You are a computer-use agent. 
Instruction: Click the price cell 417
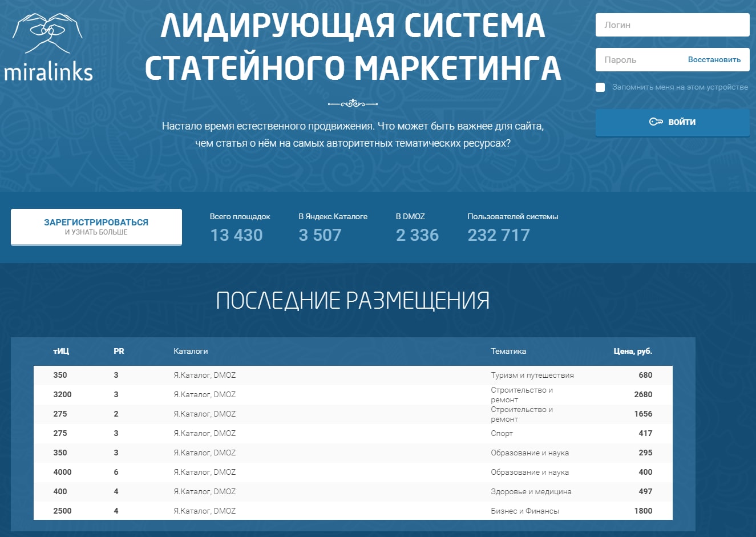pos(645,433)
